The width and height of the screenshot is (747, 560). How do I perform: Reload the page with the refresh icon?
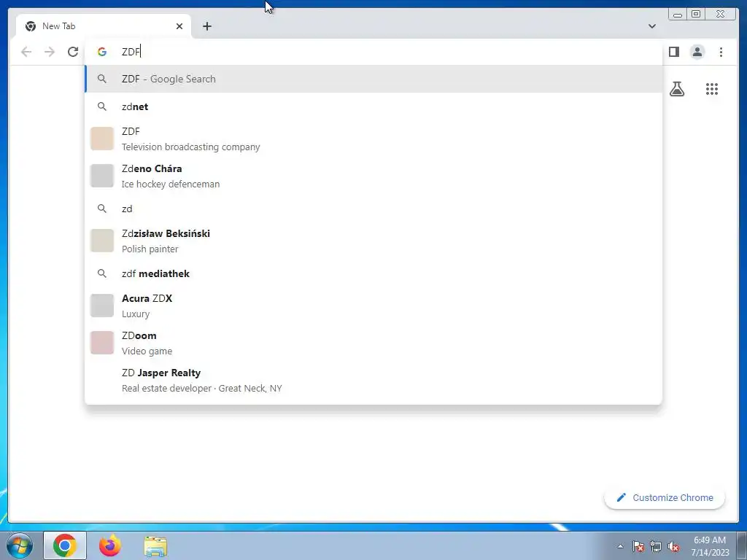pyautogui.click(x=73, y=52)
